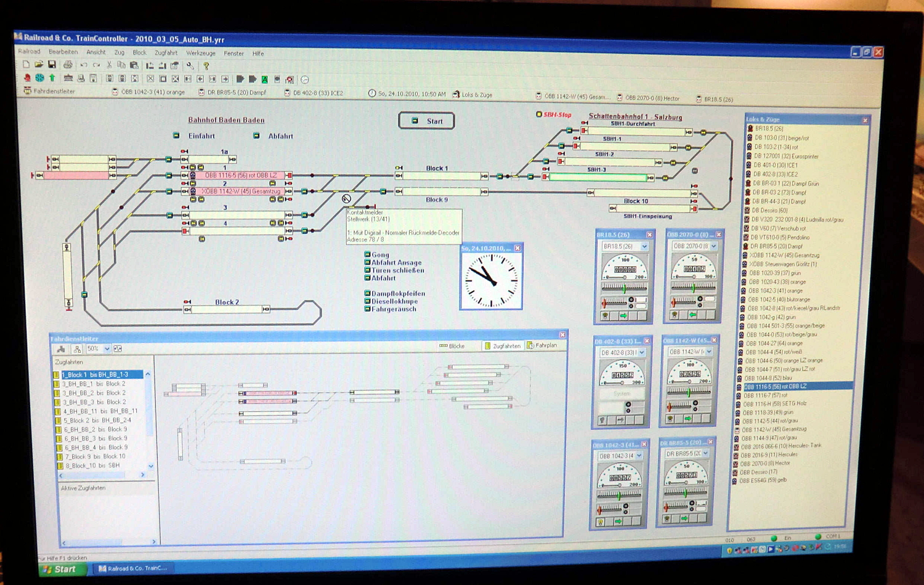Open the Railroad menu
The height and width of the screenshot is (585, 924).
click(29, 51)
